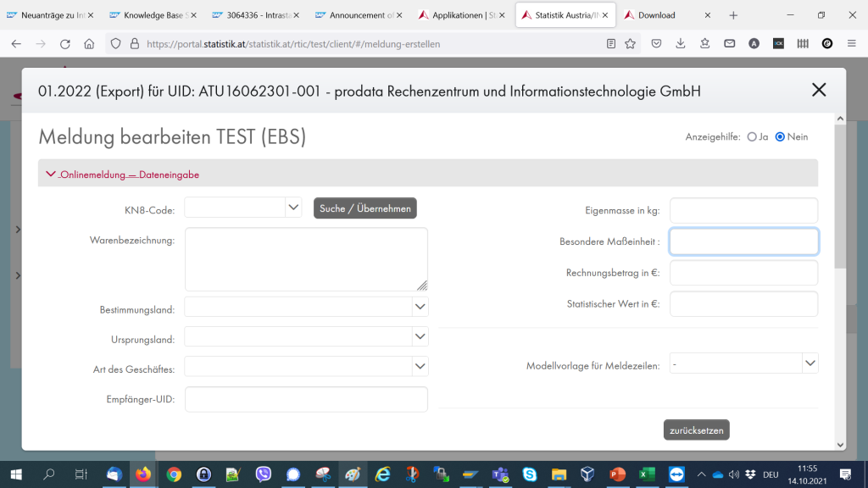The height and width of the screenshot is (488, 868).
Task: Open Excel from the taskbar
Action: [647, 474]
